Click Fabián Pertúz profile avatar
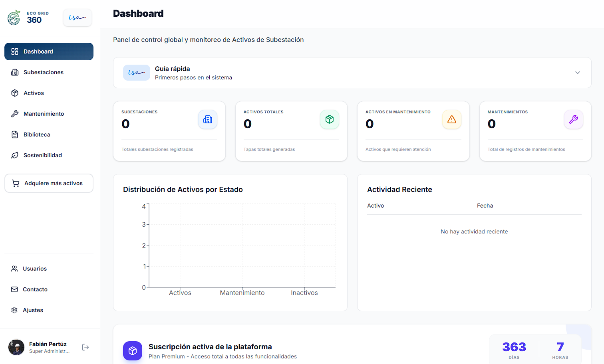Viewport: 604px width, 364px height. (x=16, y=347)
